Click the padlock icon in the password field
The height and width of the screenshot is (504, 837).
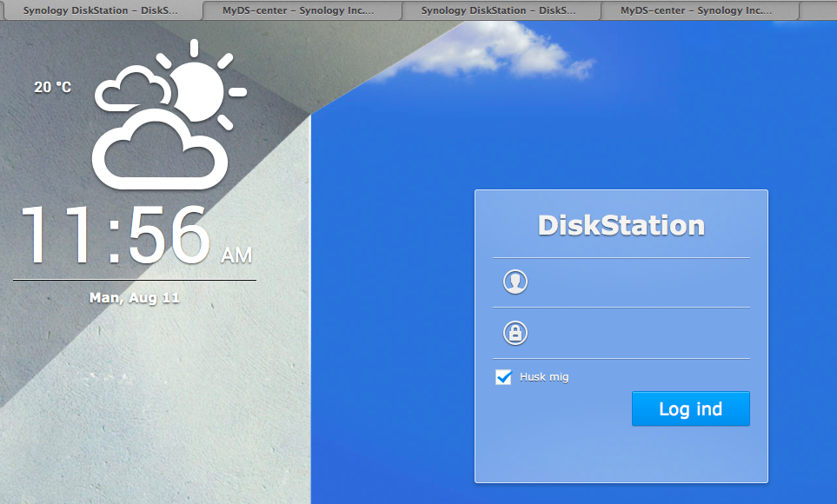coord(515,333)
